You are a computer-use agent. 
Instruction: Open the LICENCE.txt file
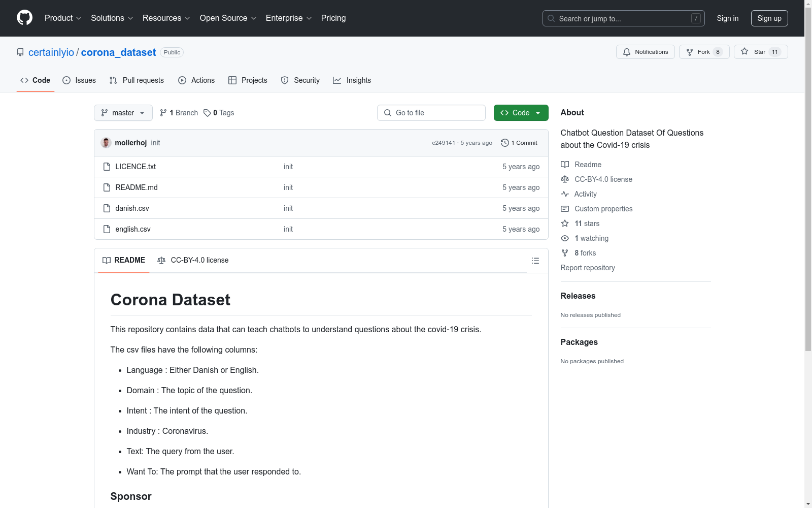tap(136, 167)
